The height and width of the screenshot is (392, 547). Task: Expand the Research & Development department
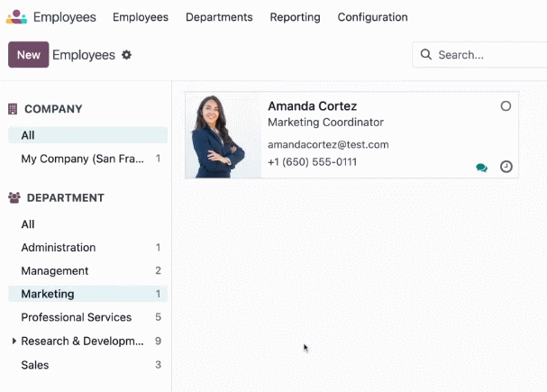pyautogui.click(x=14, y=341)
